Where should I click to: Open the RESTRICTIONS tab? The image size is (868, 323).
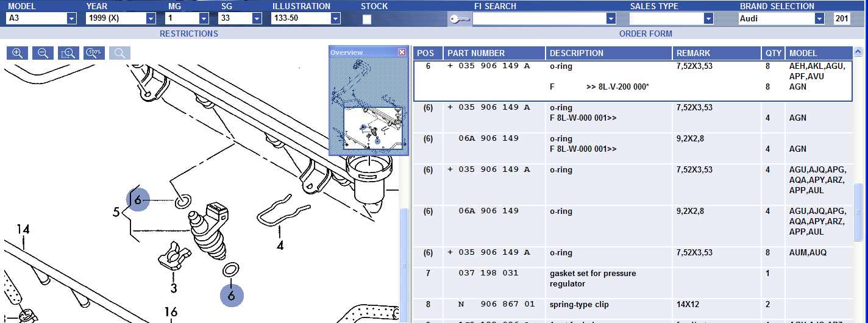click(x=189, y=34)
